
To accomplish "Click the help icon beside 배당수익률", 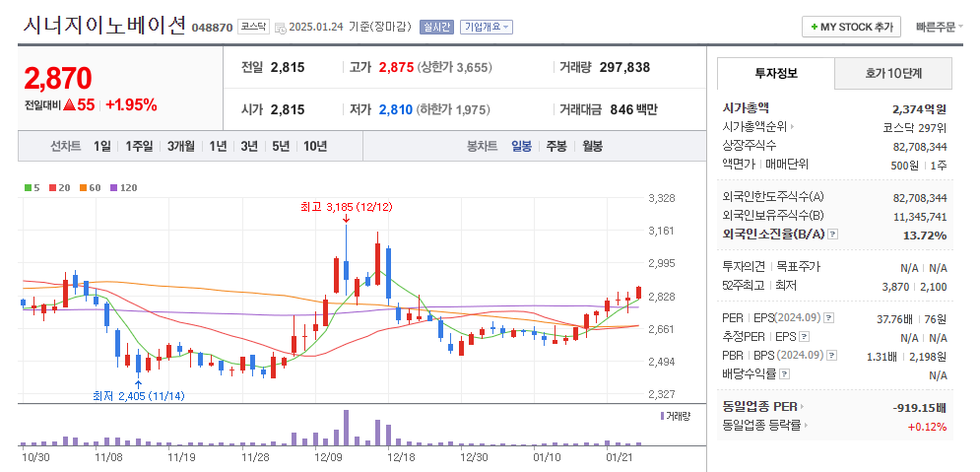I will point(784,373).
